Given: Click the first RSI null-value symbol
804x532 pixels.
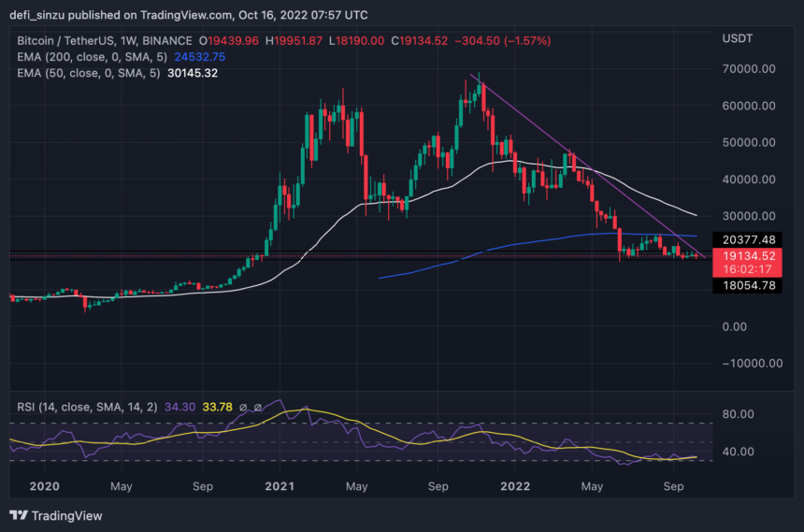Looking at the screenshot, I should [x=243, y=408].
